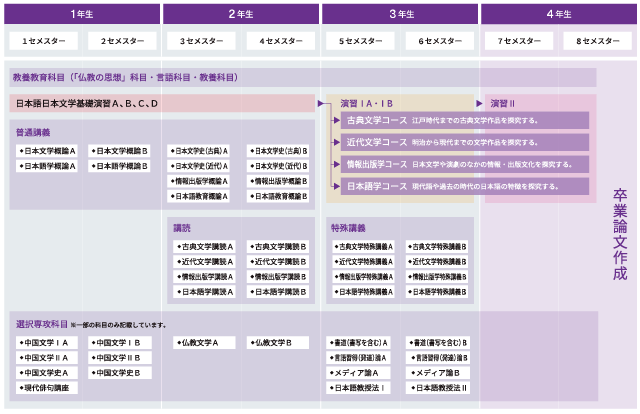640x414 pixels.
Task: Choose the 4セメスター box
Action: 277,42
